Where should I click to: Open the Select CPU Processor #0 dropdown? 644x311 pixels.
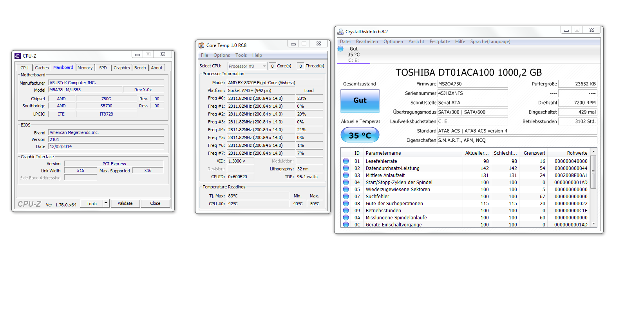[x=247, y=66]
